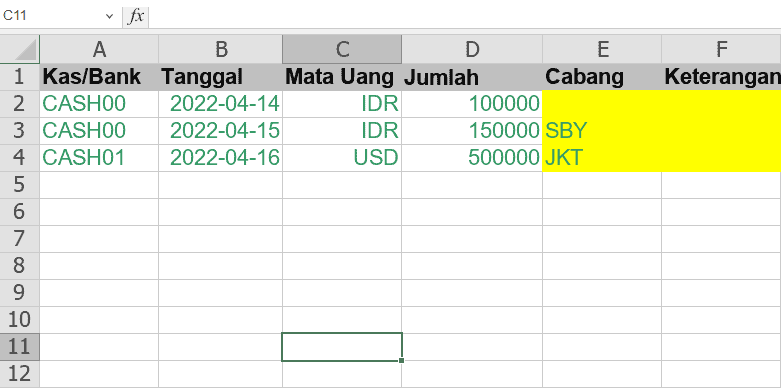Select column F header

point(721,49)
